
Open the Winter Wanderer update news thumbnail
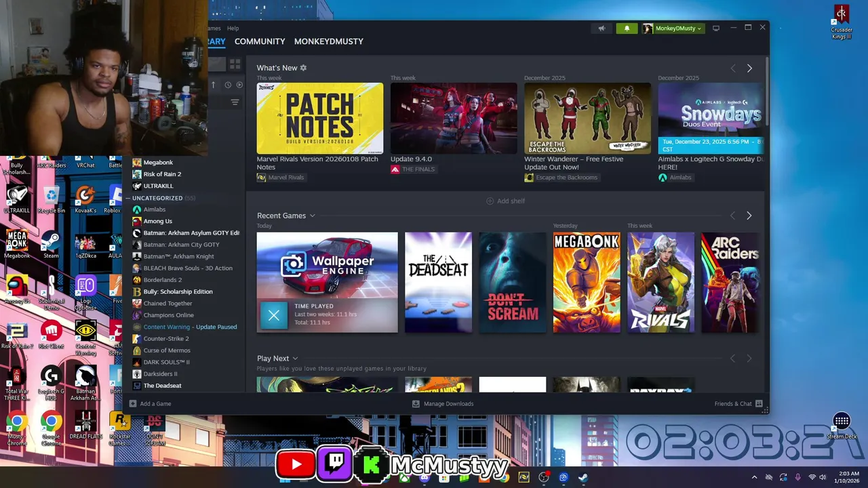587,119
